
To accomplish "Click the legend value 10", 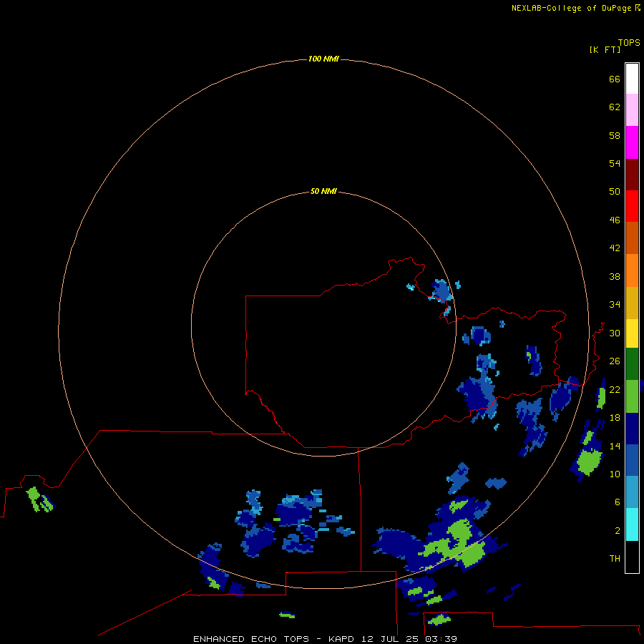I will pos(615,474).
